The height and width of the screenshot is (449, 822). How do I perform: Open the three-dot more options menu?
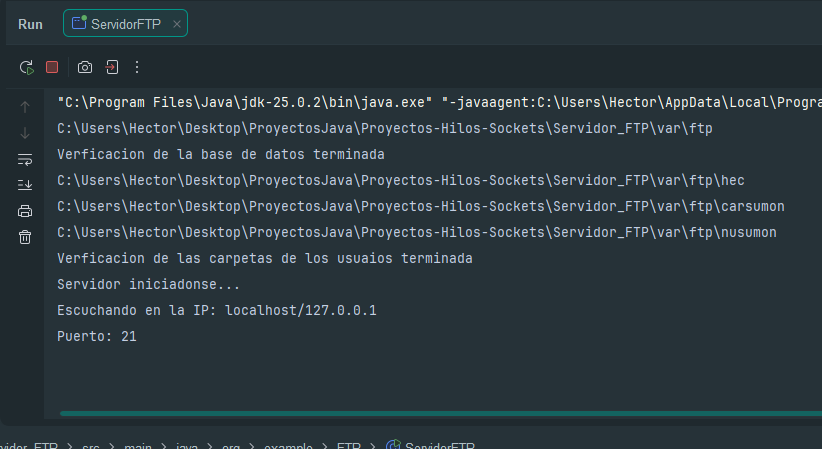(x=137, y=67)
